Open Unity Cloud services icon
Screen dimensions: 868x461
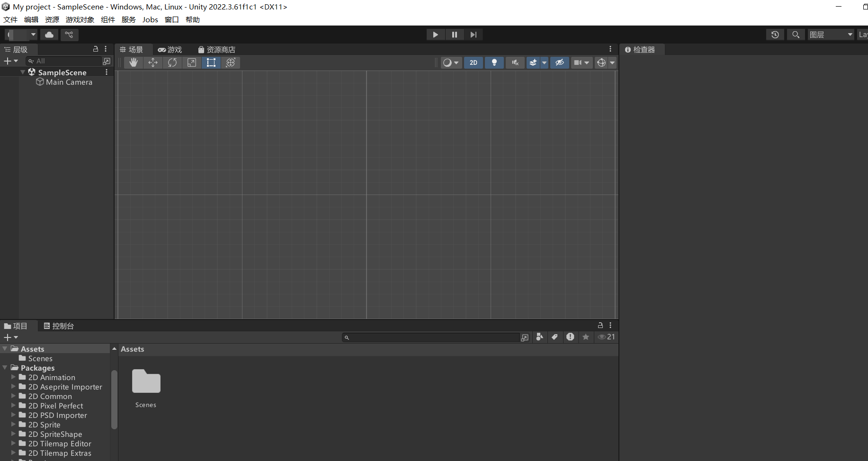coord(49,35)
